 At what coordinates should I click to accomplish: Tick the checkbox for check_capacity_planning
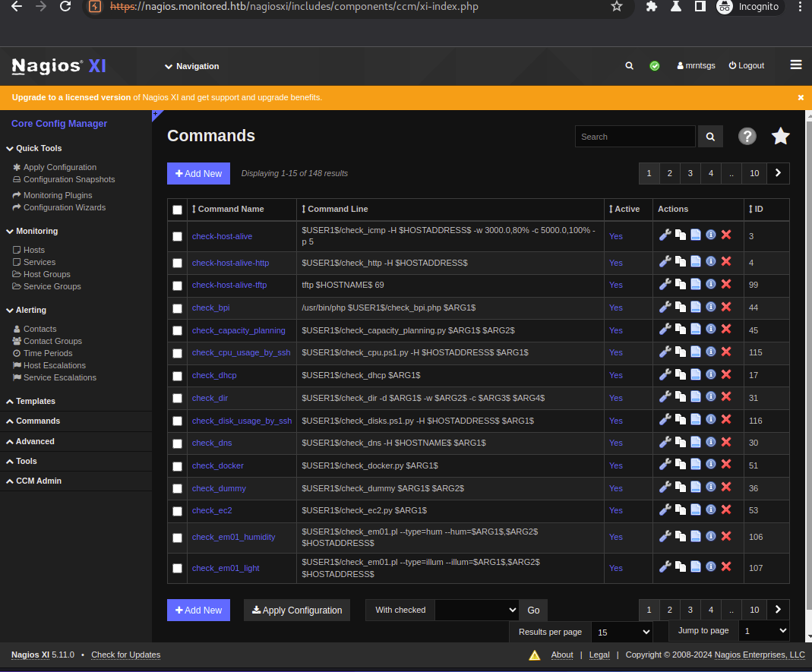178,330
